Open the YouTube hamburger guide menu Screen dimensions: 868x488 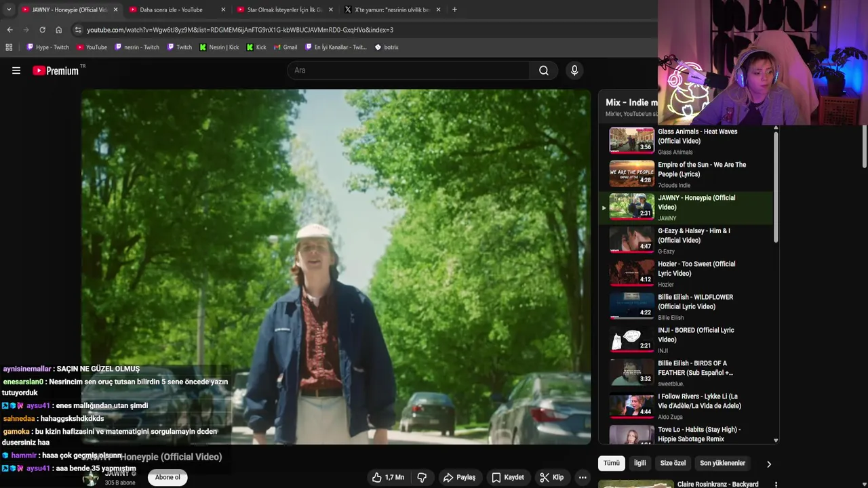(16, 70)
